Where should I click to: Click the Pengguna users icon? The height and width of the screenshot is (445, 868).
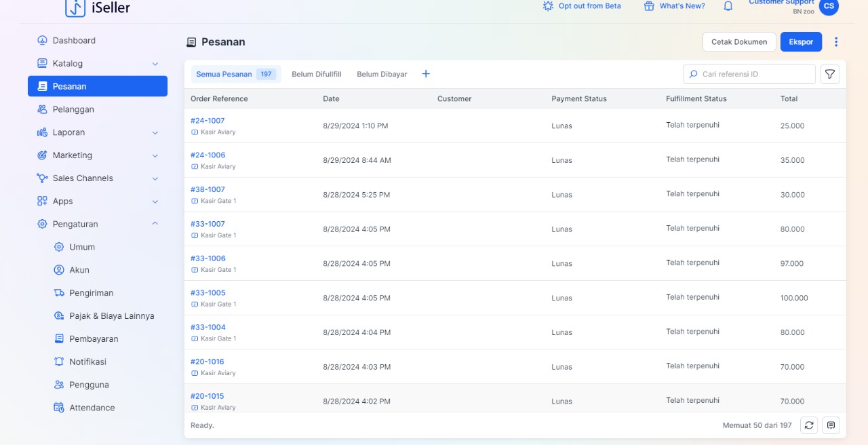tap(59, 385)
